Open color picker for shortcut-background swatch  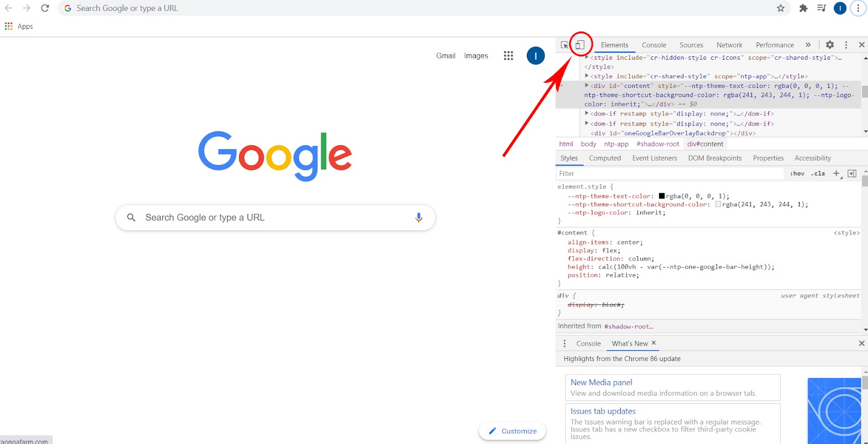coord(718,205)
